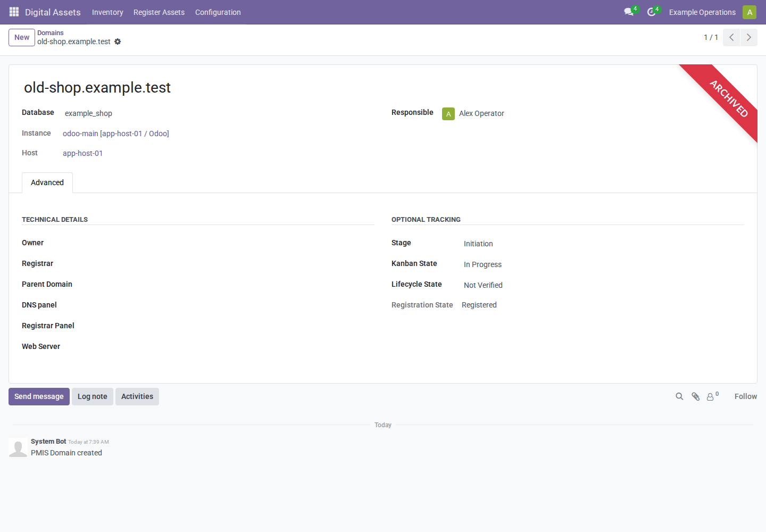
Task: Click the Digital Assets app title
Action: point(53,12)
